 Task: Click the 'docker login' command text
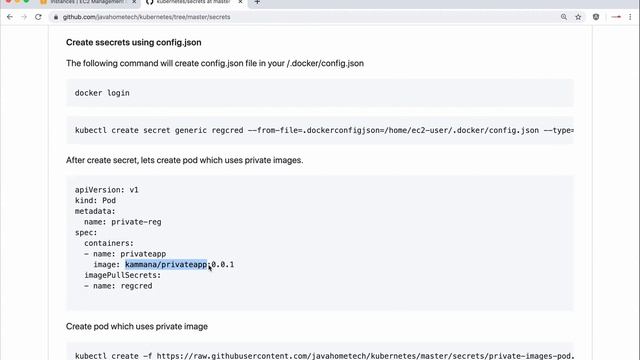point(102,93)
